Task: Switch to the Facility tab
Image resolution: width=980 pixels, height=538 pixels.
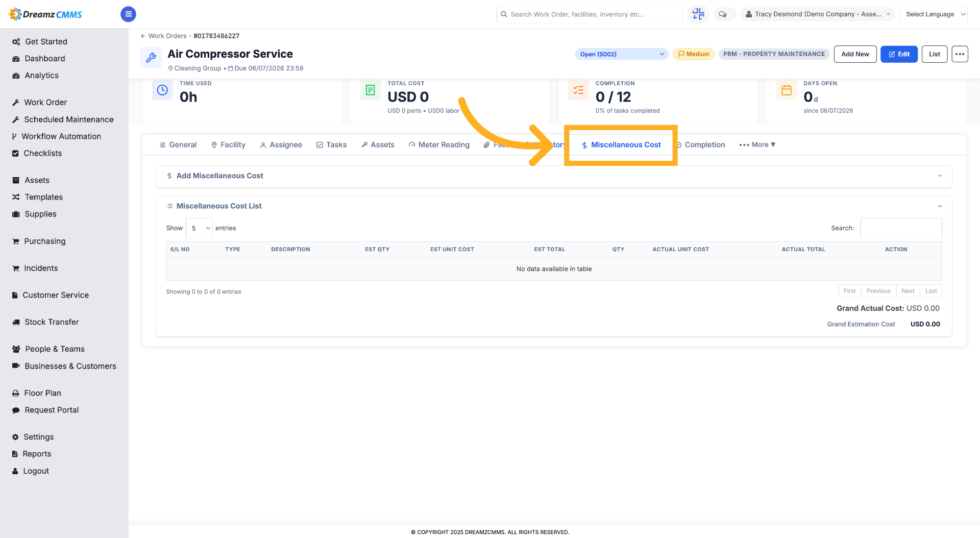Action: pos(228,145)
